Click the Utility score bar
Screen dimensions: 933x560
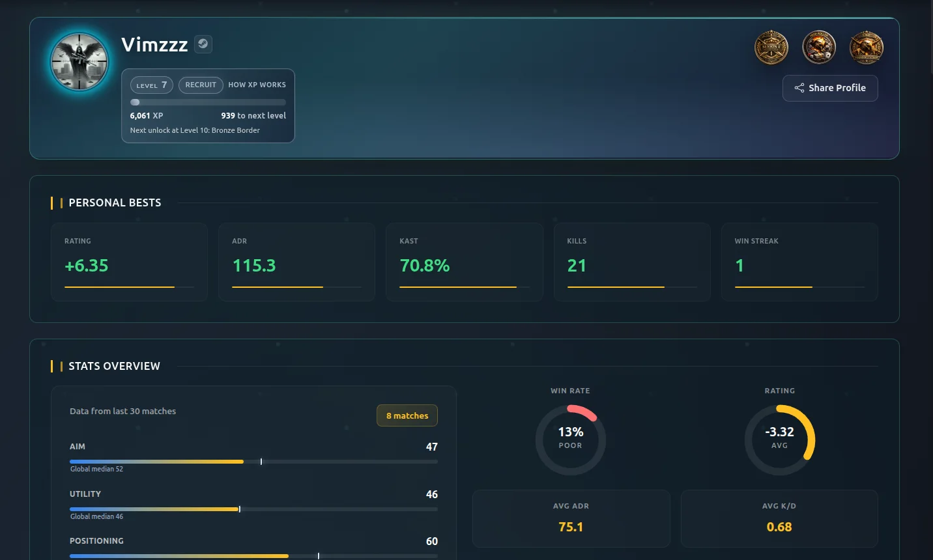[x=253, y=509]
